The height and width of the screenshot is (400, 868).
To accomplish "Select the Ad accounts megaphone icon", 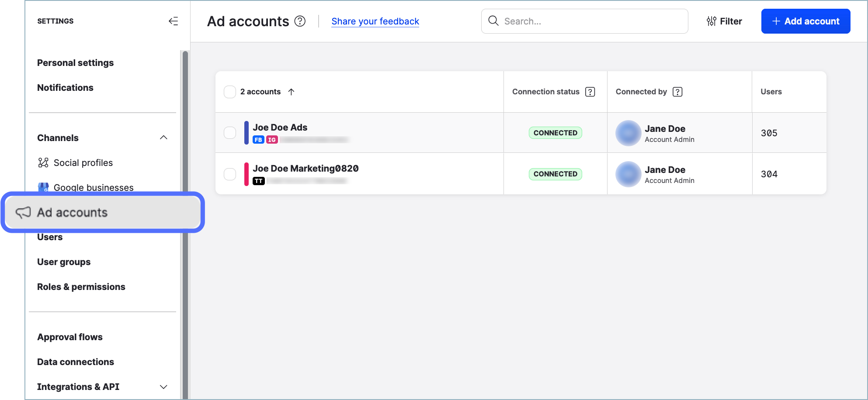I will (x=24, y=212).
